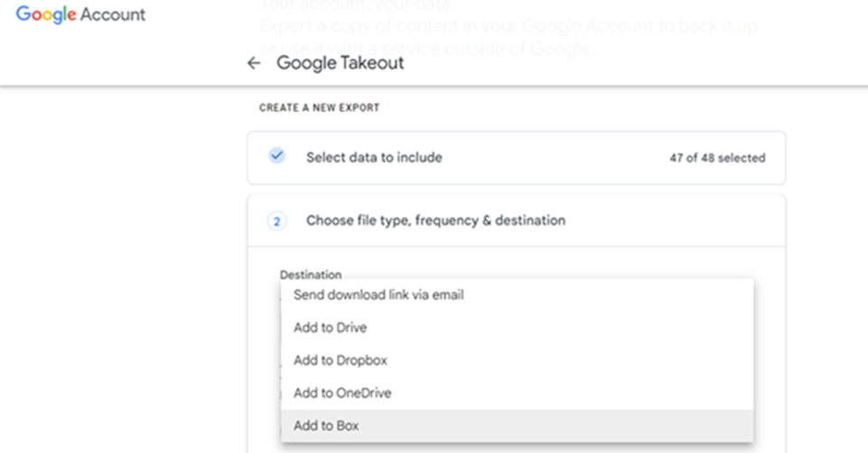Click the step 2 number circle icon
This screenshot has width=868, height=453.
click(276, 221)
